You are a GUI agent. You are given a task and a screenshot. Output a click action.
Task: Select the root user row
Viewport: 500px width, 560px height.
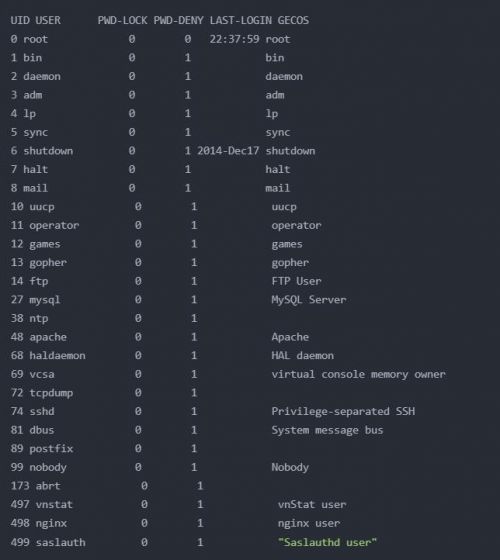point(150,39)
